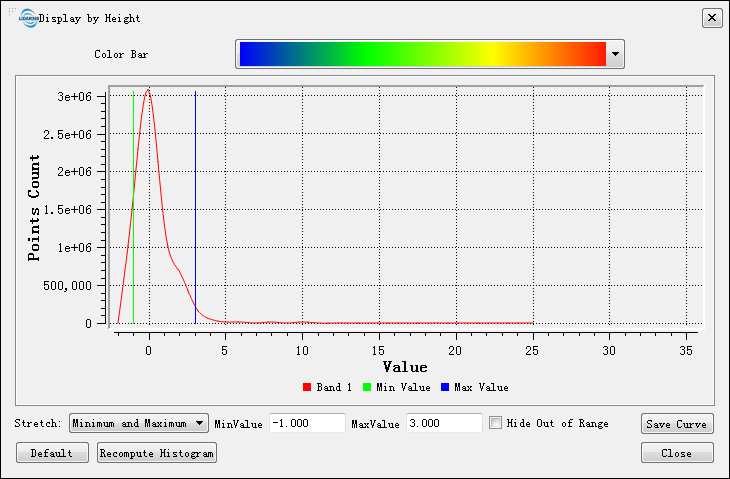Image resolution: width=730 pixels, height=479 pixels.
Task: Click into the MaxValue text box
Action: (444, 423)
